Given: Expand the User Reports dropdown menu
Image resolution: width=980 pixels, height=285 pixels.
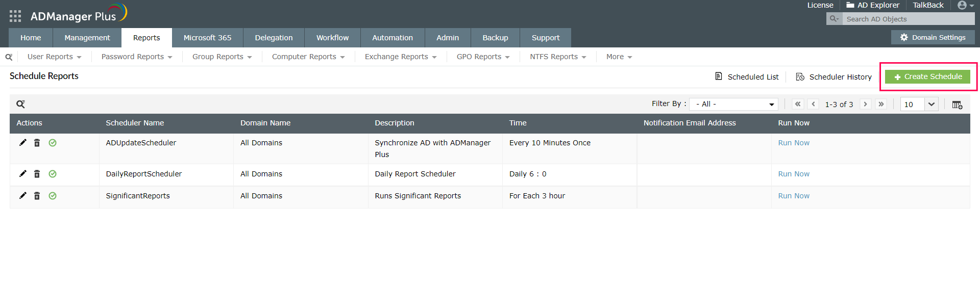Looking at the screenshot, I should tap(54, 57).
